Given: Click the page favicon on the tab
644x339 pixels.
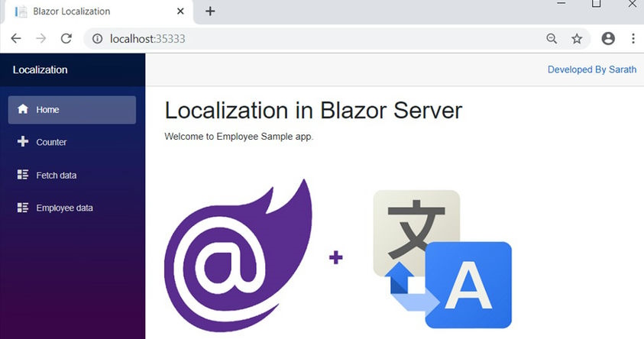Looking at the screenshot, I should click(x=21, y=11).
